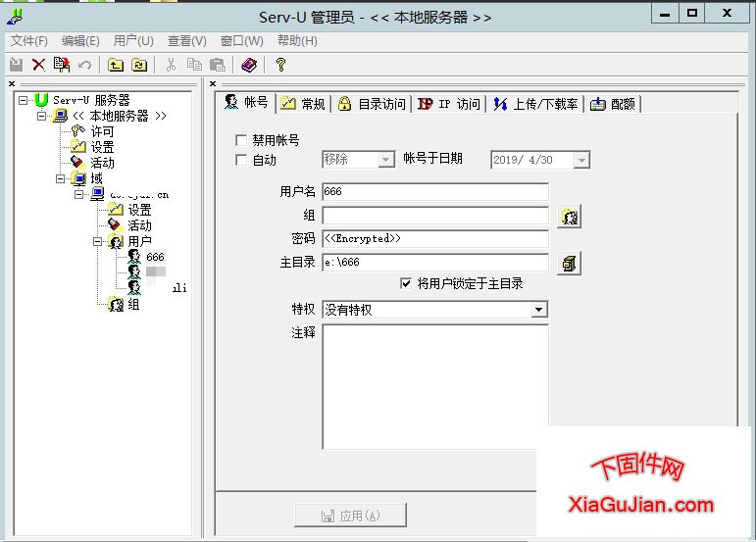
Task: Click the paste clipboard toolbar icon
Action: (x=218, y=65)
